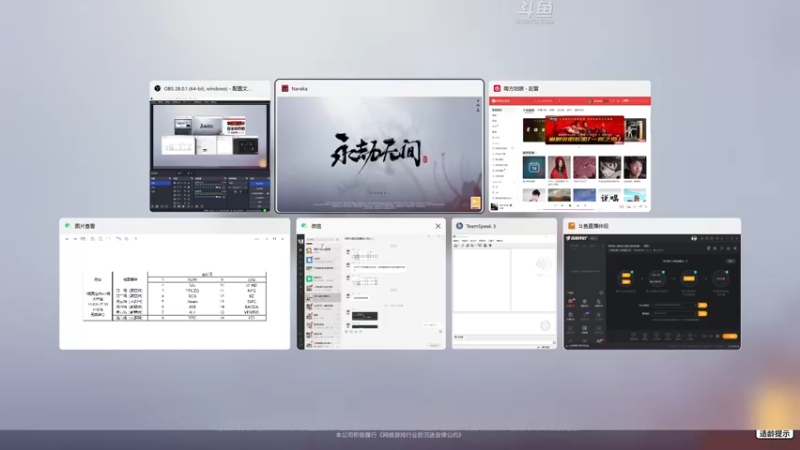Click the green WeChat icon beside 微信
The width and height of the screenshot is (800, 450).
tap(304, 226)
